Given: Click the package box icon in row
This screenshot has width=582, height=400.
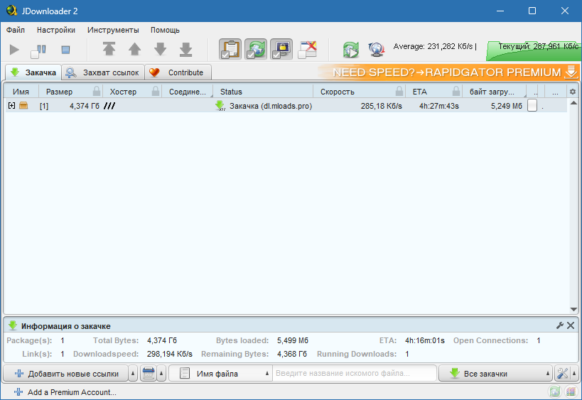Looking at the screenshot, I should (x=24, y=106).
